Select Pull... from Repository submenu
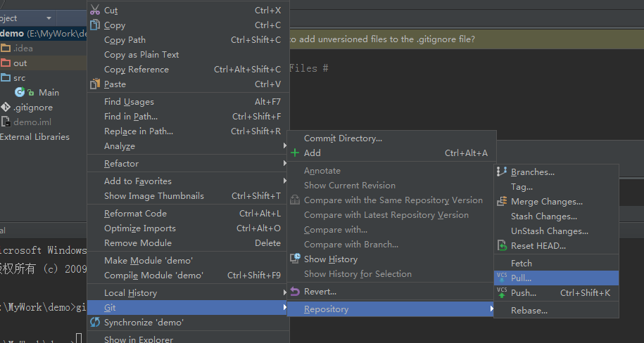This screenshot has height=343, width=644. coord(522,278)
